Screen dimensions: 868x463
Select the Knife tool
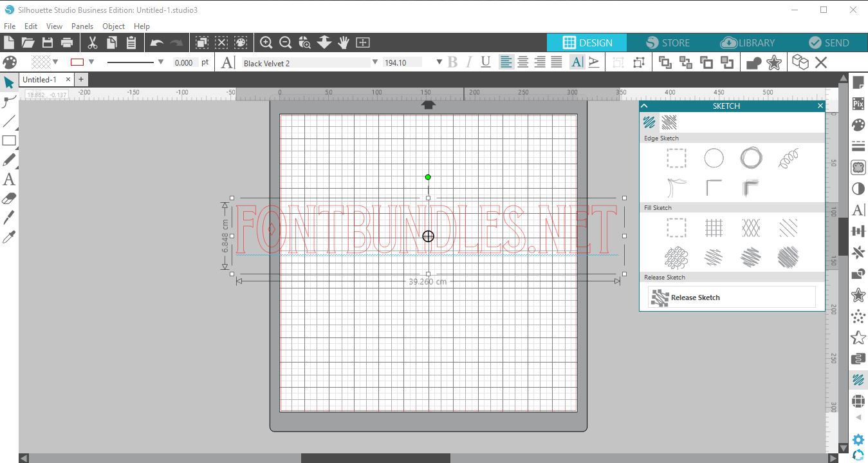coord(9,218)
